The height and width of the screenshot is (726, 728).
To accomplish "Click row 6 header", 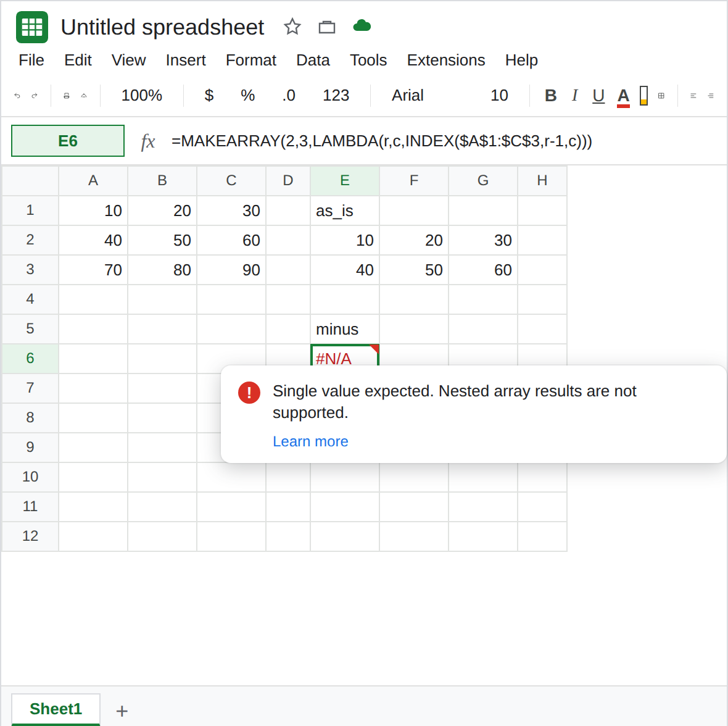I will (30, 358).
